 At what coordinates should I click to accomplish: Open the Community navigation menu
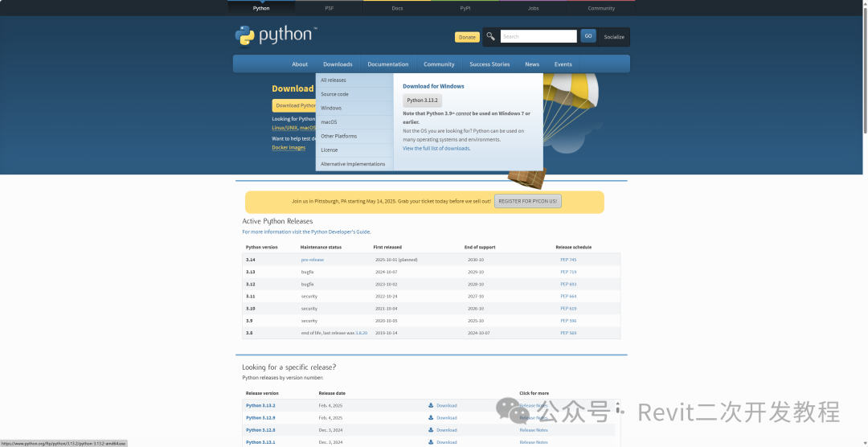tap(439, 64)
